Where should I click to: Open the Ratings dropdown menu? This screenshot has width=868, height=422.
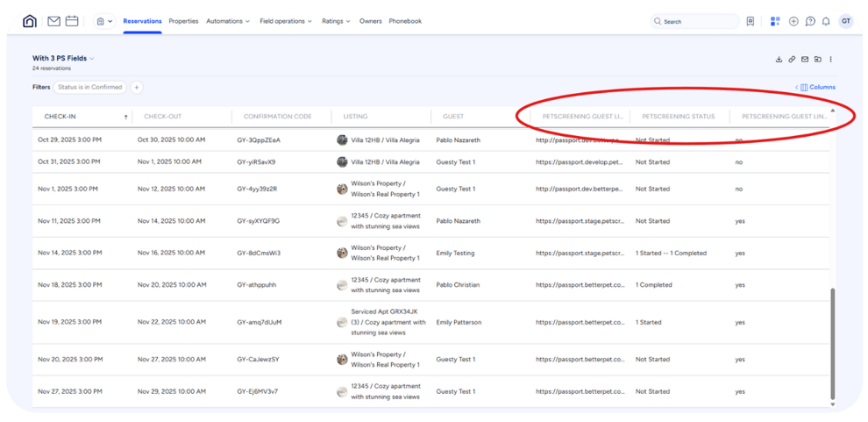[x=336, y=21]
